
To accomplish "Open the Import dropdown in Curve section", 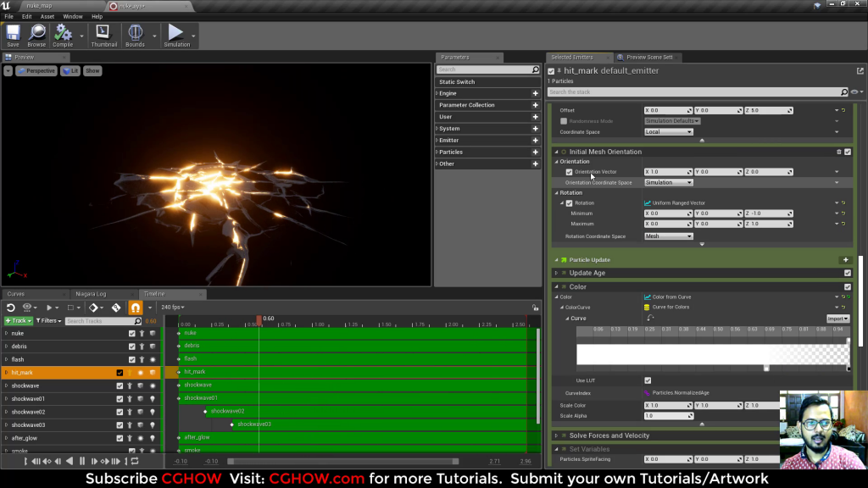I will click(x=837, y=318).
